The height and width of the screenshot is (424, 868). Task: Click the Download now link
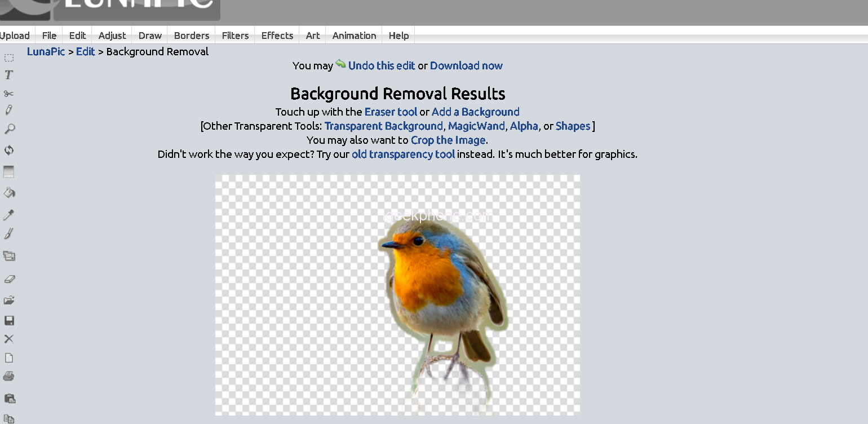click(x=466, y=65)
